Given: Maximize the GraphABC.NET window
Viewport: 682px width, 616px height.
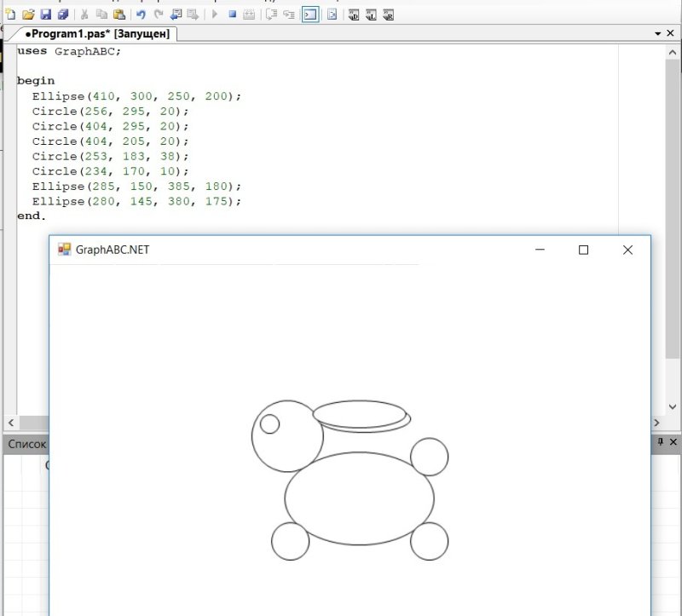Looking at the screenshot, I should (583, 250).
